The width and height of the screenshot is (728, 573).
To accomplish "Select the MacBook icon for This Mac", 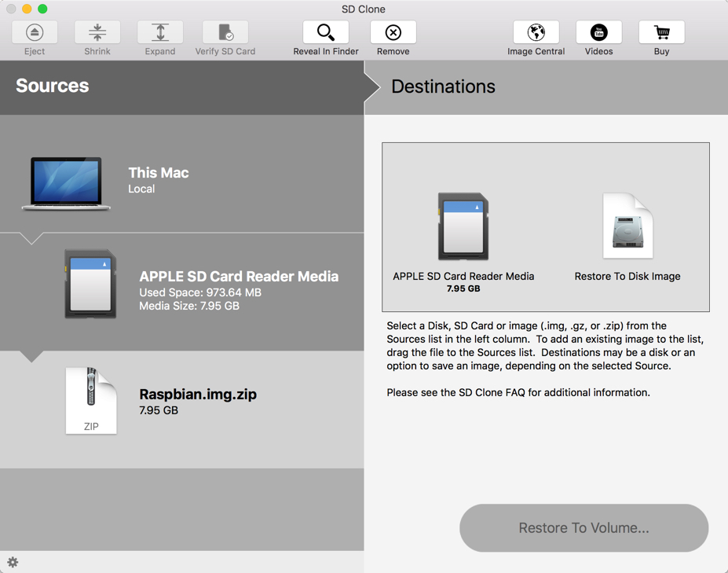I will 66,184.
